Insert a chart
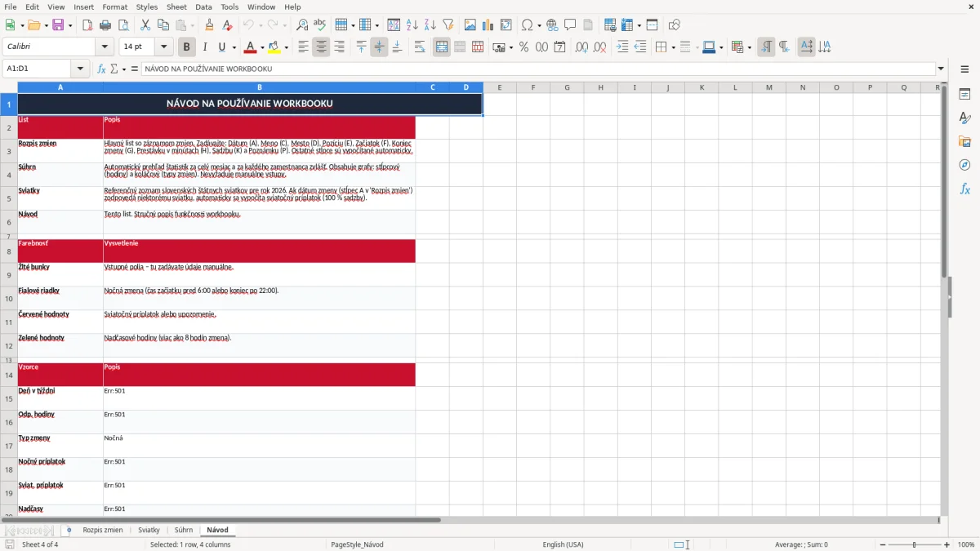980x551 pixels. pos(488,25)
